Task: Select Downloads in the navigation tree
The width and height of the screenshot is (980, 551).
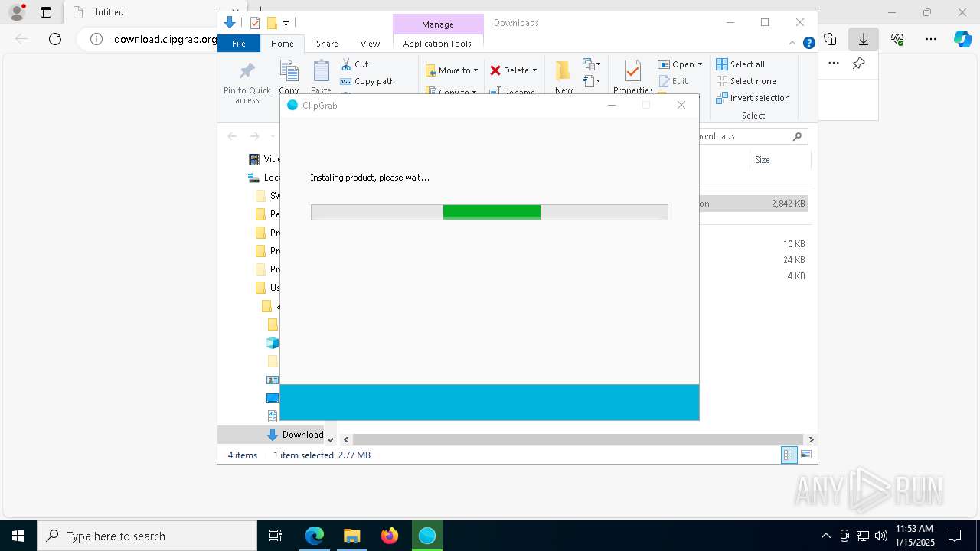Action: (x=295, y=435)
